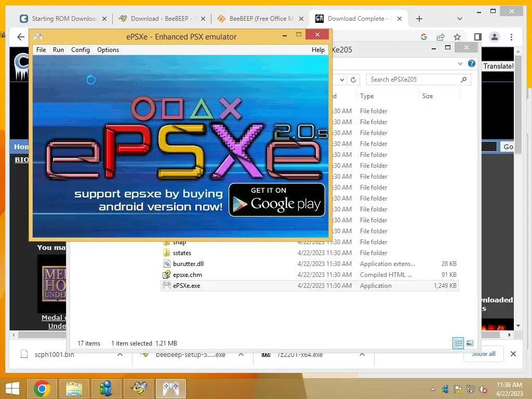This screenshot has width=532, height=399.
Task: Open the Windows Start button
Action: pyautogui.click(x=12, y=388)
